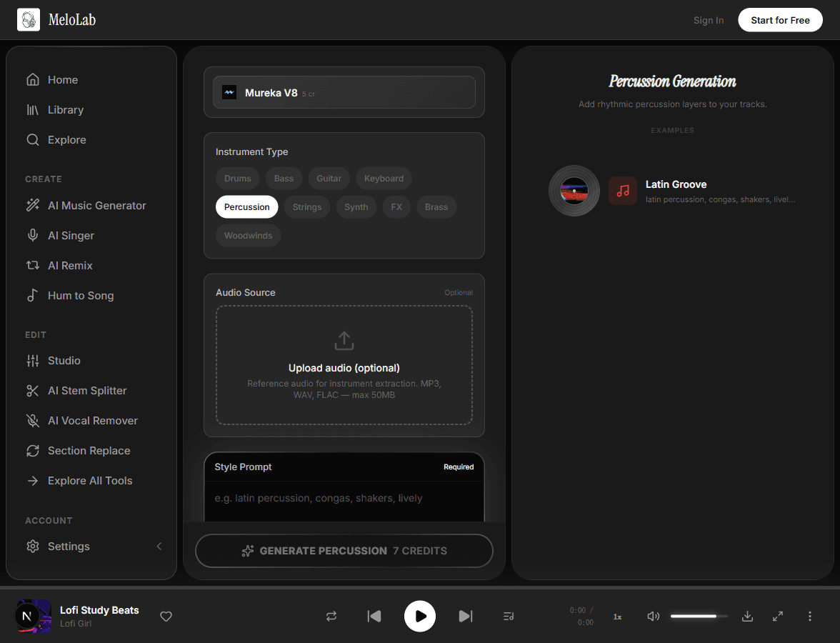Collapse sidebar with the chevron arrow
Screen dimensions: 840x643
[159, 546]
